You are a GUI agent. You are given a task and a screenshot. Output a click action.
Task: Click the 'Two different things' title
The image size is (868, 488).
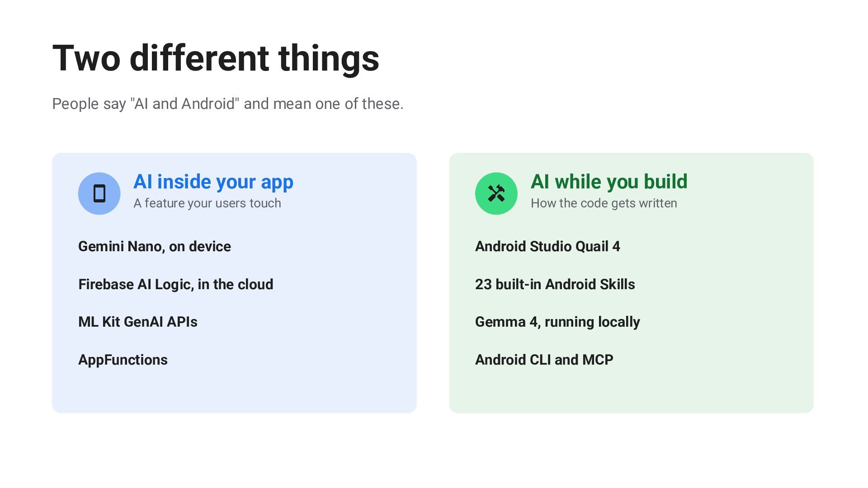(x=216, y=58)
